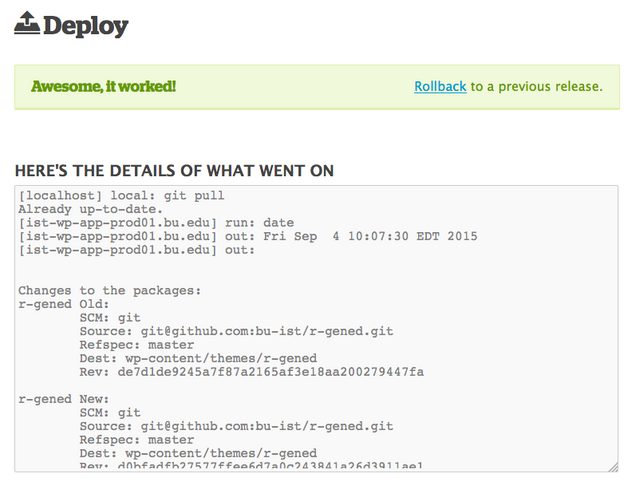
Task: Click the "to a previous release." text
Action: click(537, 86)
